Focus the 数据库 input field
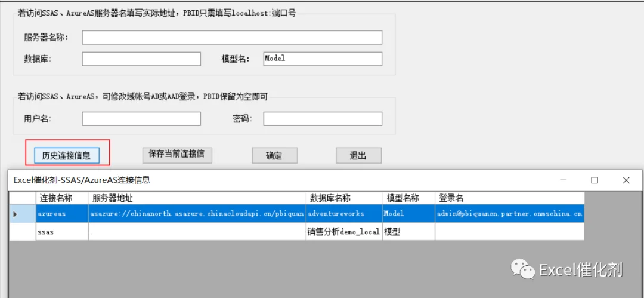Image resolution: width=644 pixels, height=298 pixels. [141, 59]
